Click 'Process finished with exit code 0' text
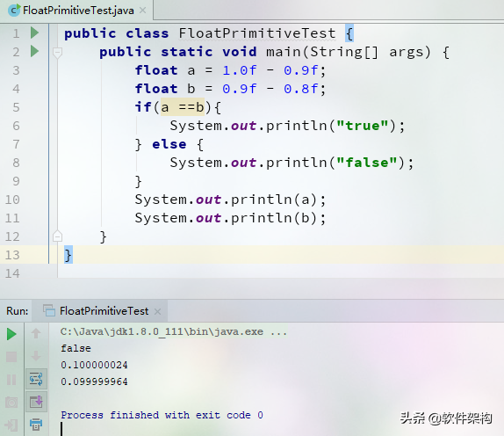504x436 pixels. coord(162,415)
